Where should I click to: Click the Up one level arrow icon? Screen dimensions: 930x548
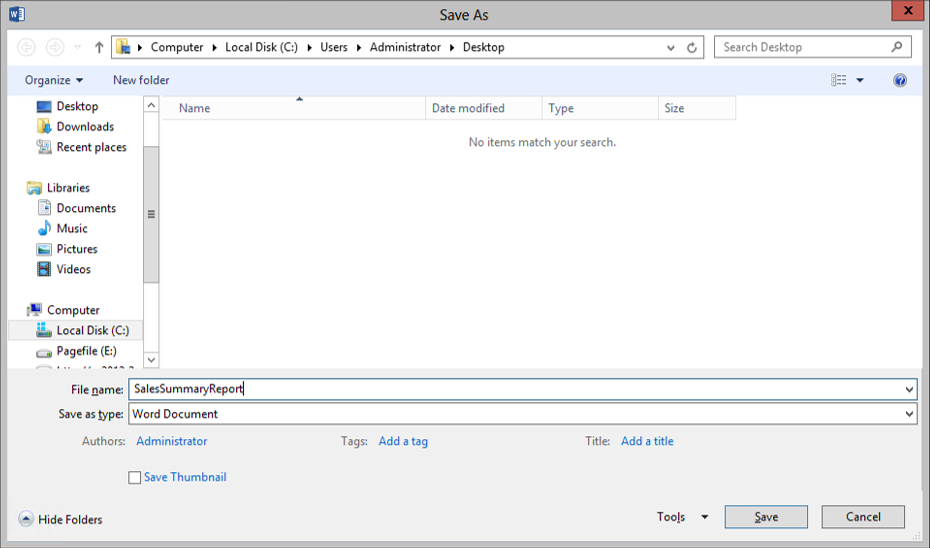click(99, 47)
